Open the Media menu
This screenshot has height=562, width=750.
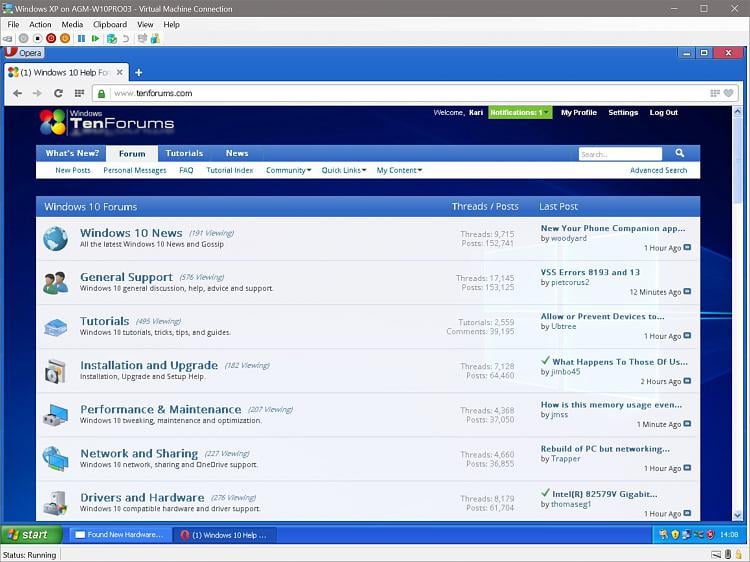click(72, 24)
